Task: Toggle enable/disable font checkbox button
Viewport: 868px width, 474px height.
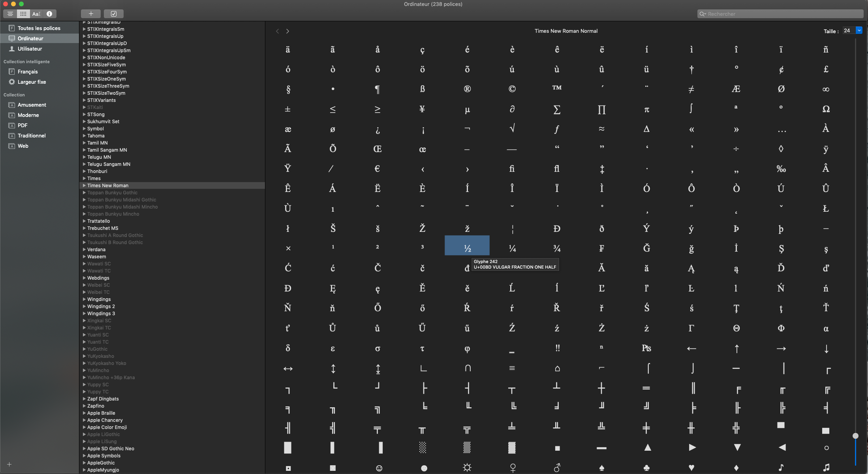Action: [114, 14]
